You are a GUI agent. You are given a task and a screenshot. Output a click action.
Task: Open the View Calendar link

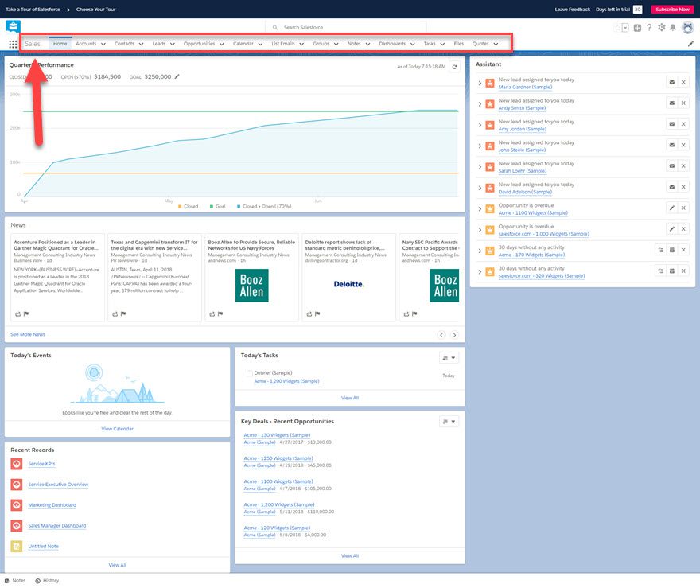[x=117, y=429]
